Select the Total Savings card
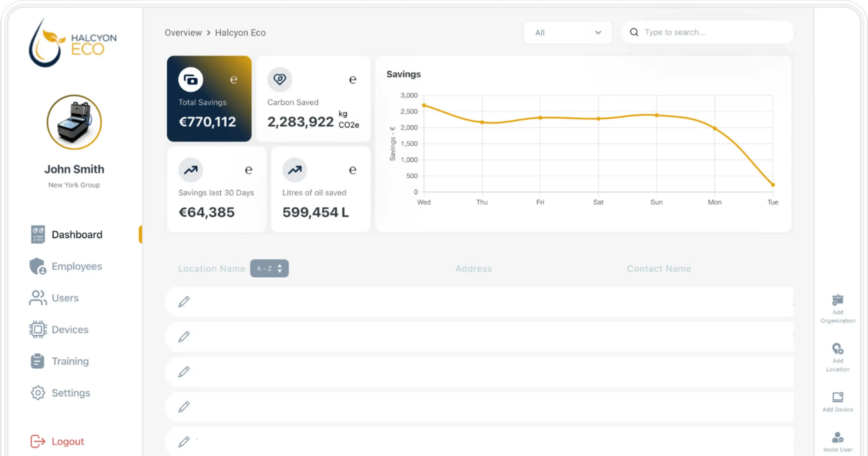Screen dimensions: 868x456 209,99
